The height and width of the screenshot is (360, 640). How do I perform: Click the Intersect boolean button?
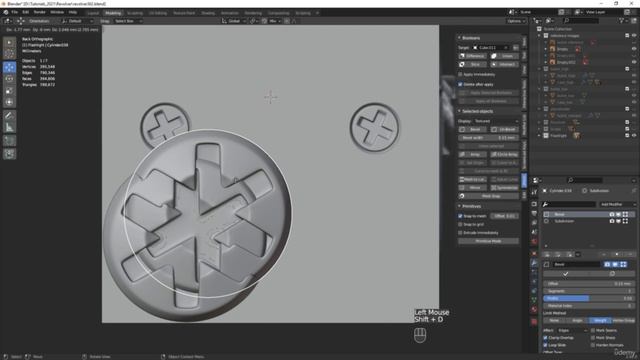click(x=504, y=64)
